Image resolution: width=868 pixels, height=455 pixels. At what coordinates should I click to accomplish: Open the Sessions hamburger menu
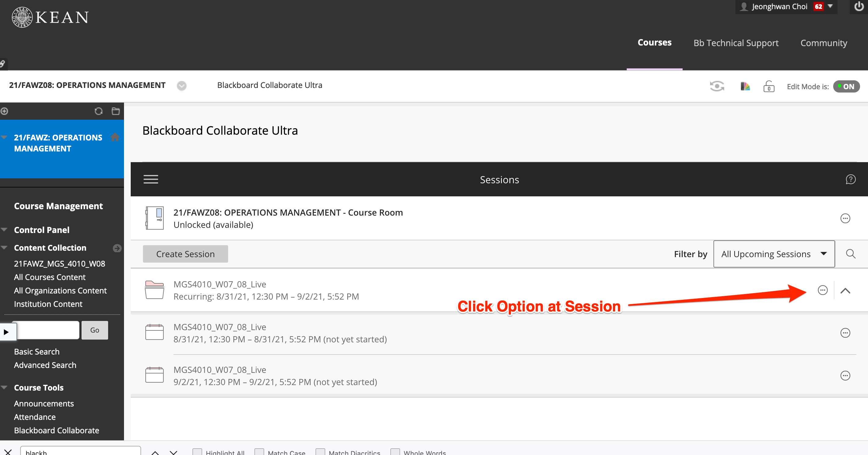coord(151,179)
